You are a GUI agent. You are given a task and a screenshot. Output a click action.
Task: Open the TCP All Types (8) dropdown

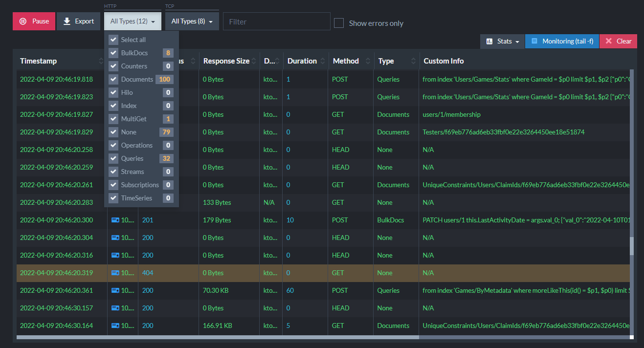click(192, 22)
